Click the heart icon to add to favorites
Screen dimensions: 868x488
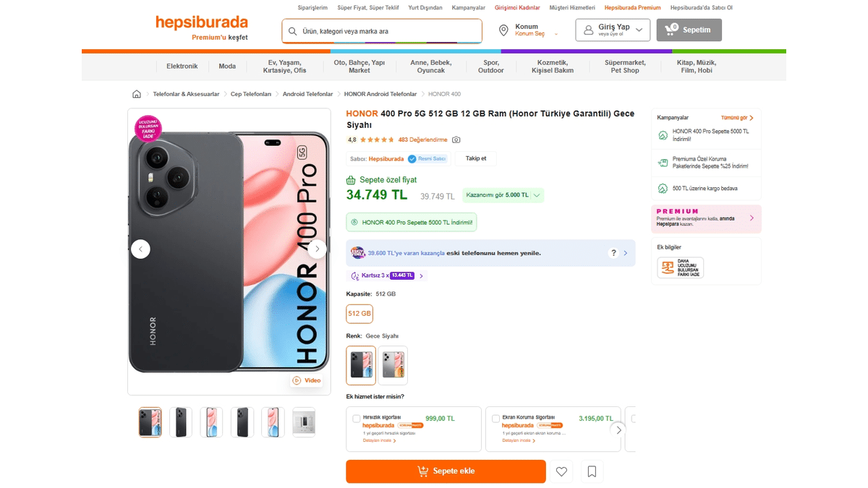pyautogui.click(x=561, y=471)
